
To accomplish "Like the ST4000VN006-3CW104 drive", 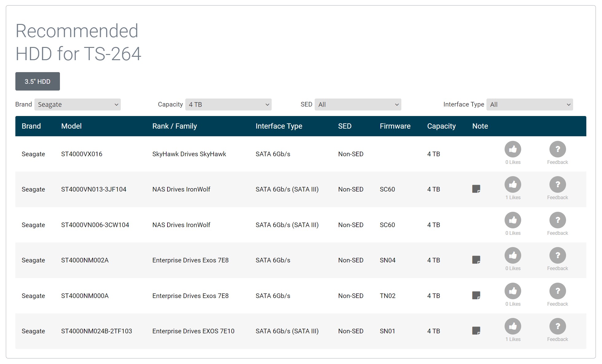I will (513, 220).
